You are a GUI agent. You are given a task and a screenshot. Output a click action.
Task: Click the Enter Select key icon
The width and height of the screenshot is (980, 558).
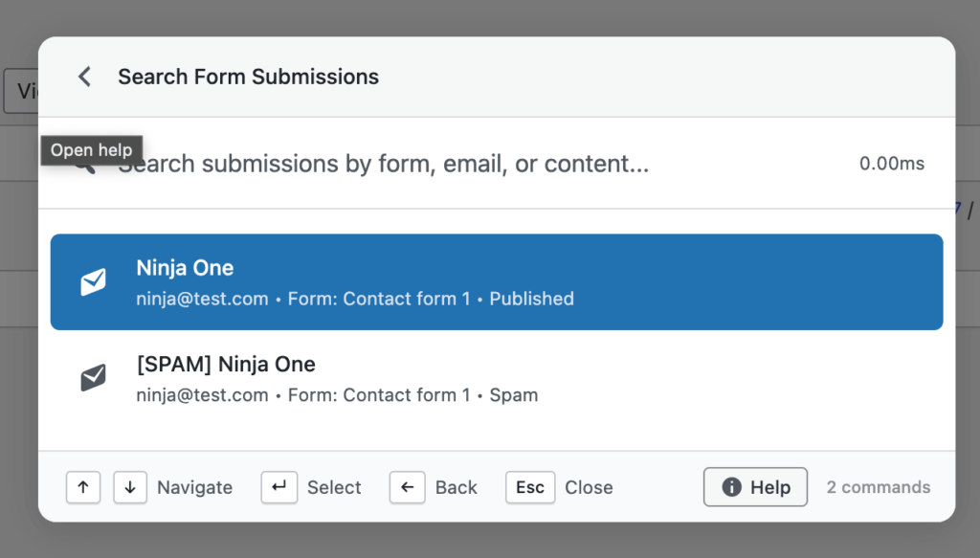278,487
